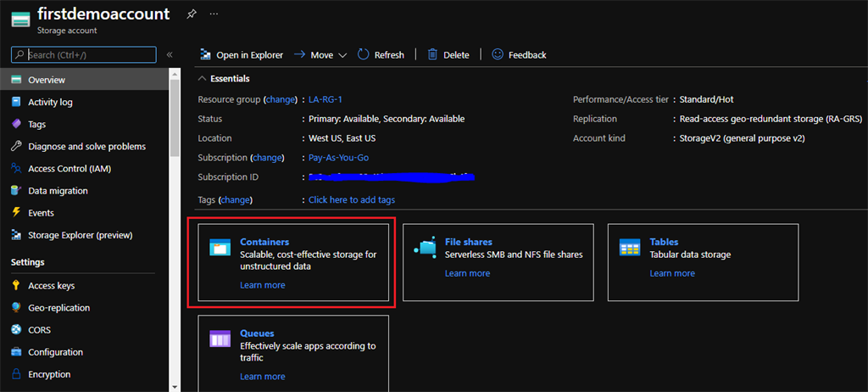Click the Data migration icon

coord(17,191)
